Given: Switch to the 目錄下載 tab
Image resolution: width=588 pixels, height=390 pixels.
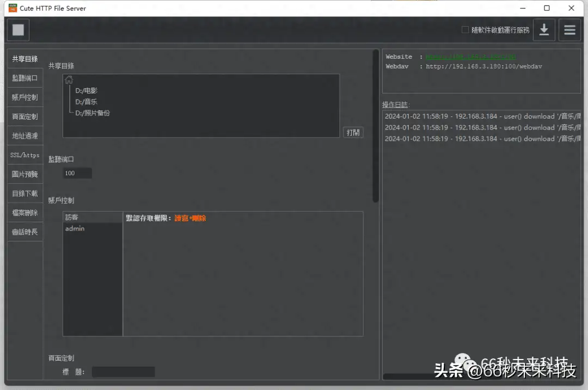Looking at the screenshot, I should point(24,193).
